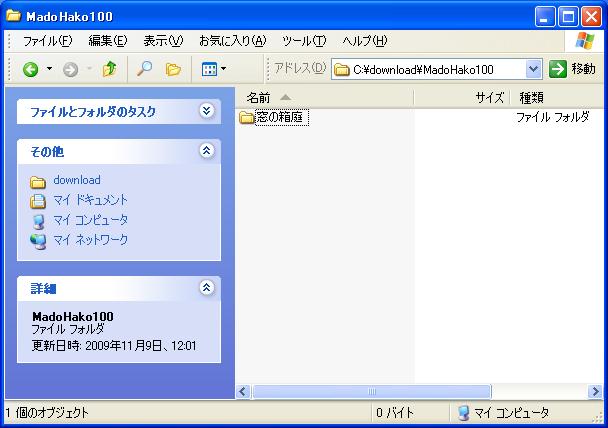The image size is (608, 428).
Task: Click the folder icon in address bar
Action: tap(342, 70)
